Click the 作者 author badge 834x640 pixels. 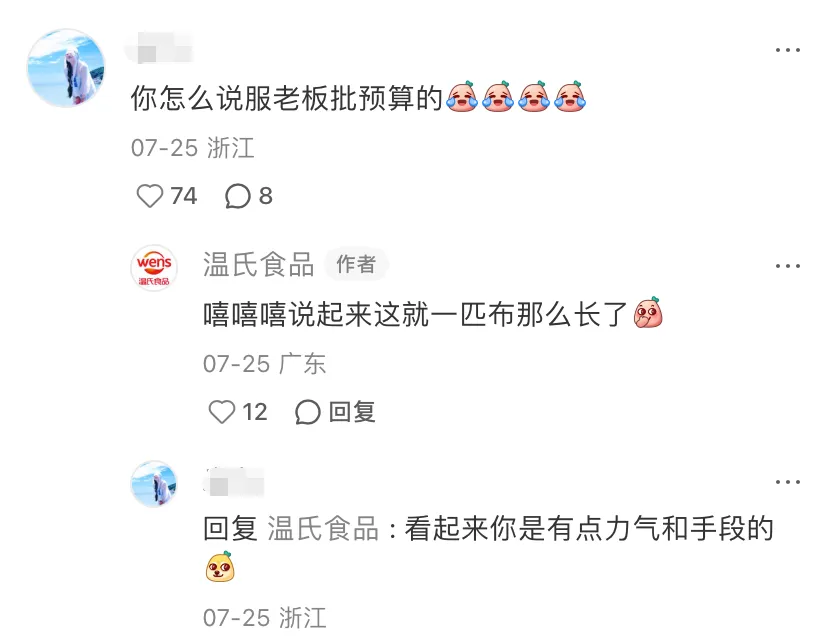356,264
